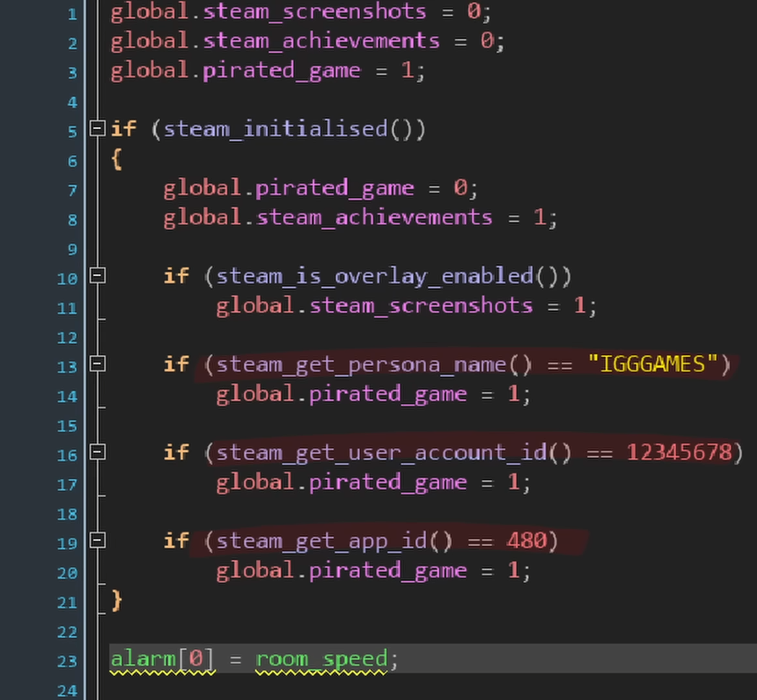
Task: Click the if keyword on line 10
Action: point(176,276)
